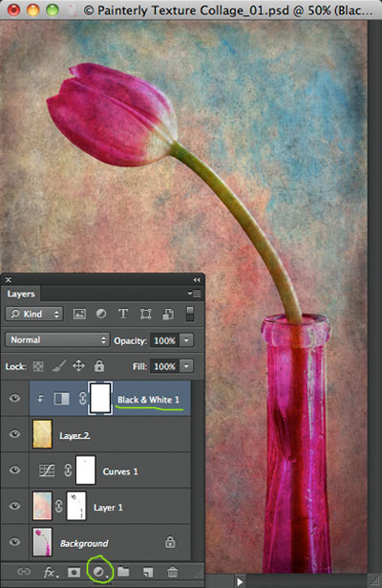Open the Layers panel flyout menu

point(195,294)
